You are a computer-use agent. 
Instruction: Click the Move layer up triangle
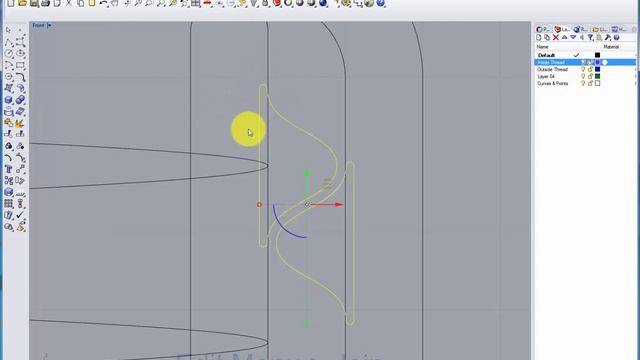(564, 38)
